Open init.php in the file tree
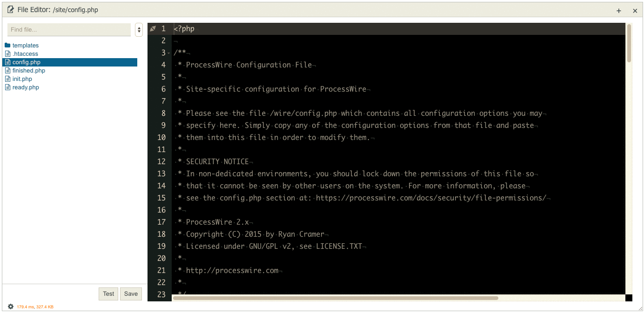The width and height of the screenshot is (644, 313). pyautogui.click(x=22, y=79)
